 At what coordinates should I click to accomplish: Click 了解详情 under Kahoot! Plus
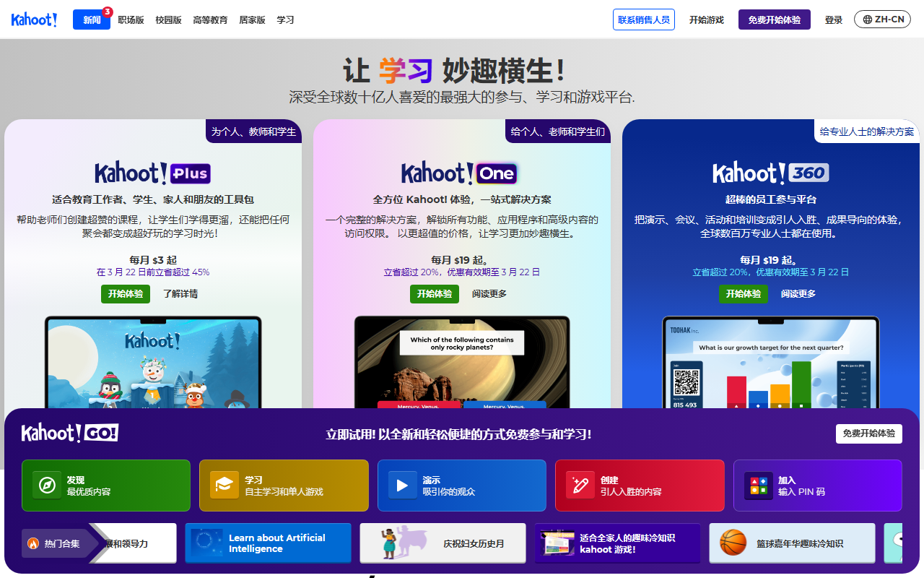180,294
